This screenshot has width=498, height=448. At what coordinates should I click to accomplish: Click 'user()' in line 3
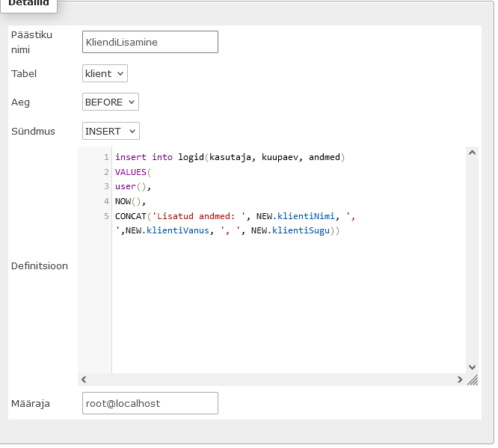tap(131, 186)
